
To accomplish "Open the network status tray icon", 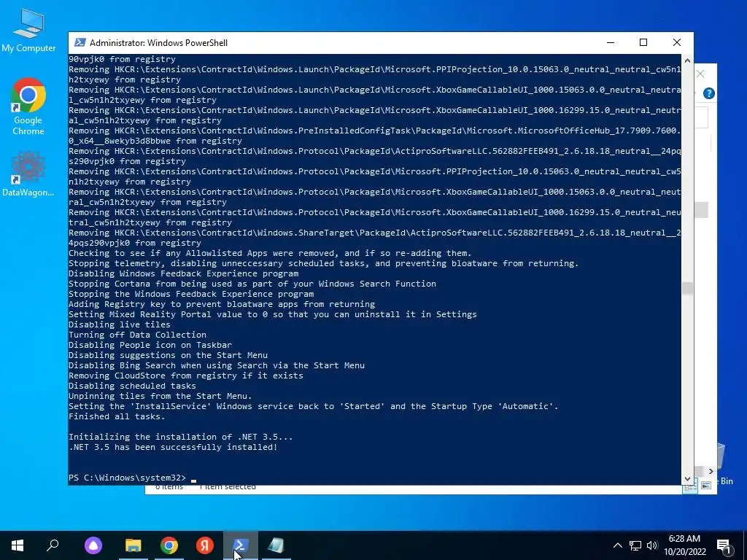I will (635, 545).
